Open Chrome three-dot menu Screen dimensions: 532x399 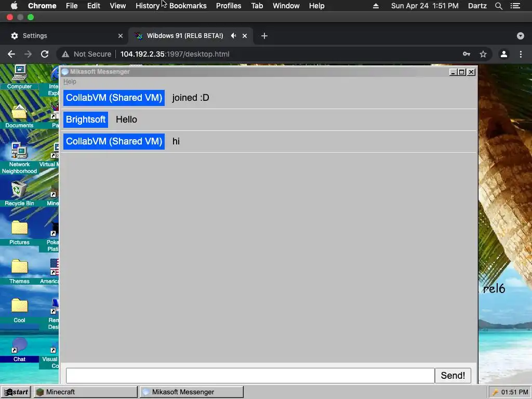pyautogui.click(x=521, y=54)
